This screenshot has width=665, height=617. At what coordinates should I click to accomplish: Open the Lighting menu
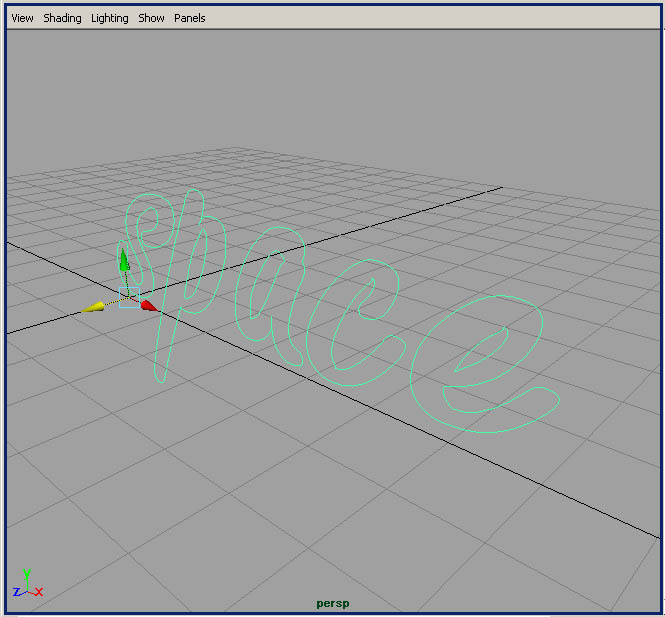coord(109,18)
